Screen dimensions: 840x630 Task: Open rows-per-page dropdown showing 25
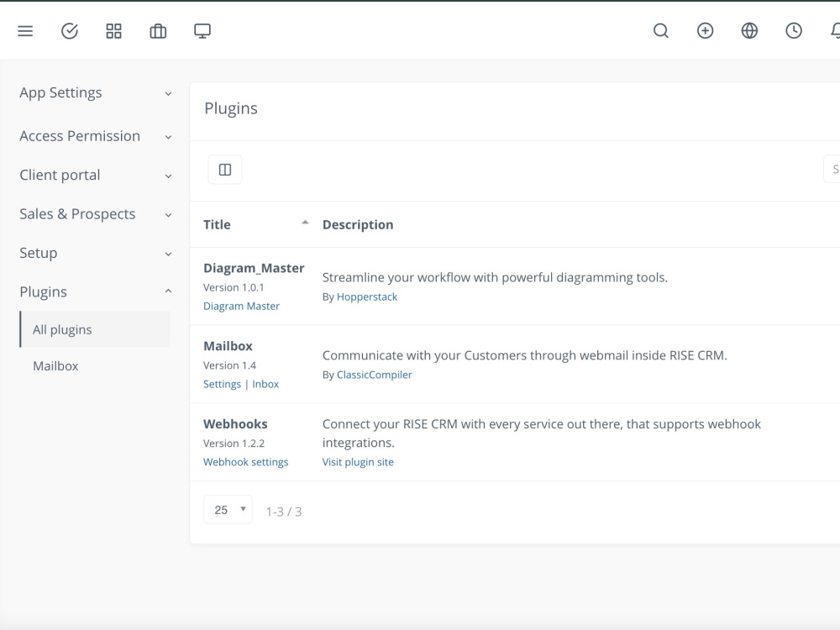point(228,510)
